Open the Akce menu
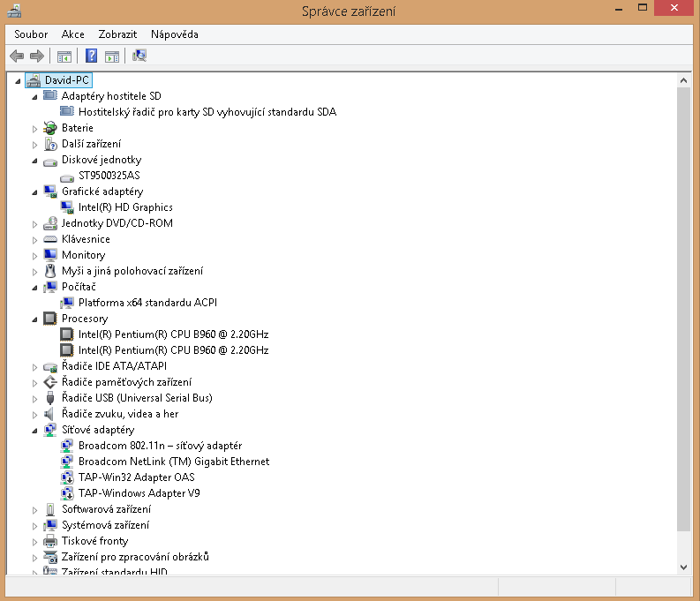 (72, 34)
